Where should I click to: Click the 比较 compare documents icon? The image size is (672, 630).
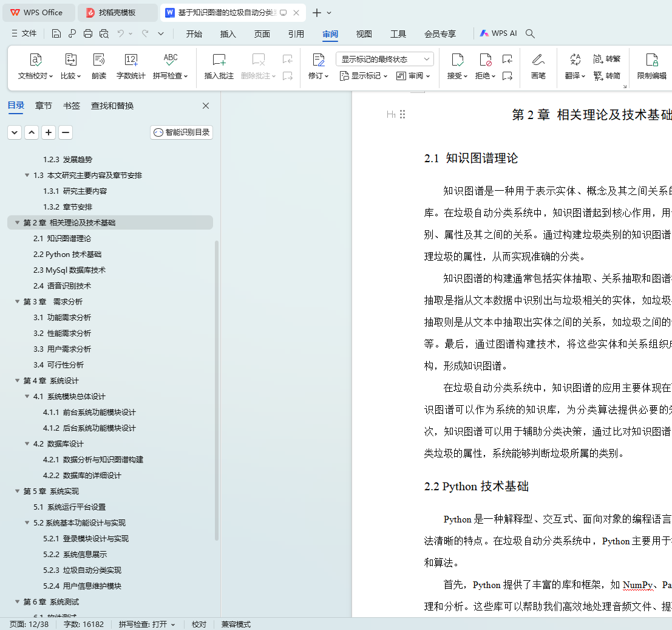point(70,66)
